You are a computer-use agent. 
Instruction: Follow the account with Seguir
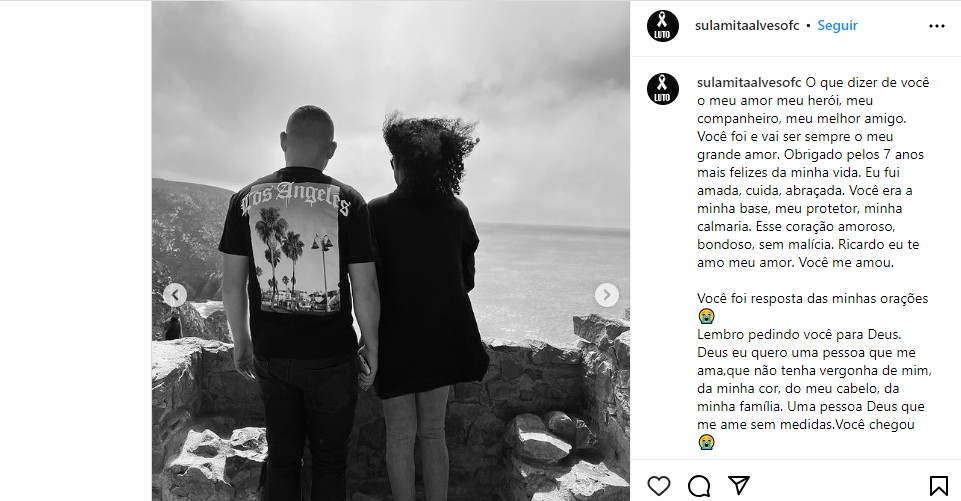[837, 26]
